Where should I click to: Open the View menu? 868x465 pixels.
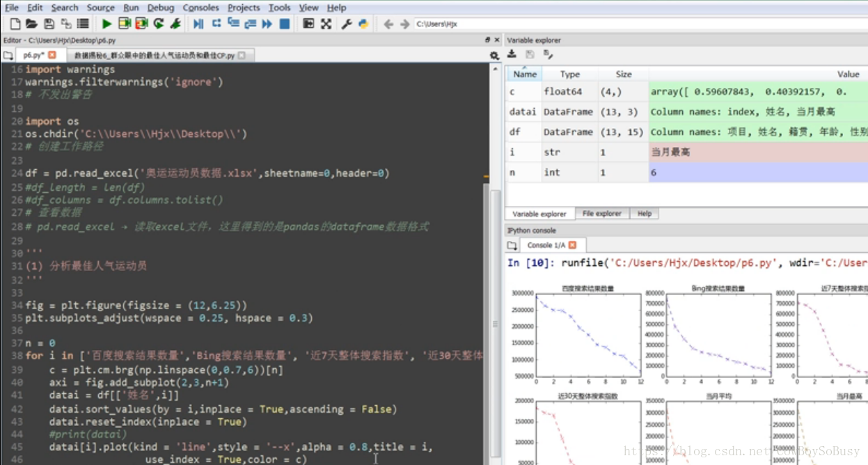pyautogui.click(x=308, y=8)
